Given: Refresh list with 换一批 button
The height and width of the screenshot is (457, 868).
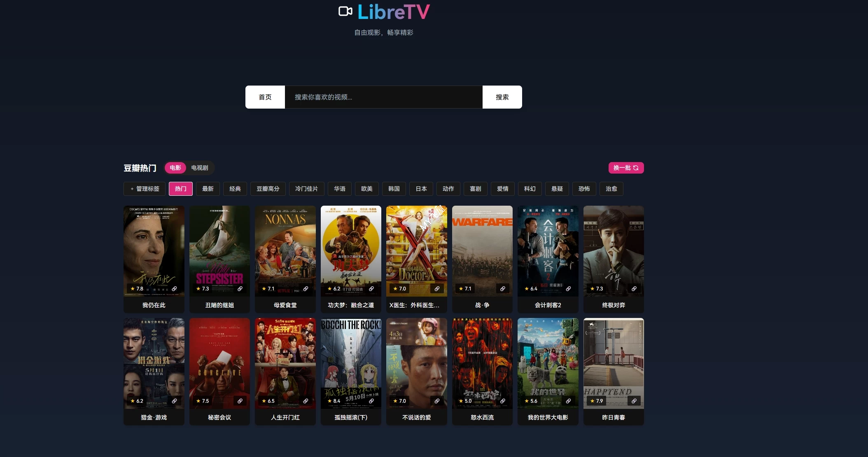Looking at the screenshot, I should [x=626, y=168].
